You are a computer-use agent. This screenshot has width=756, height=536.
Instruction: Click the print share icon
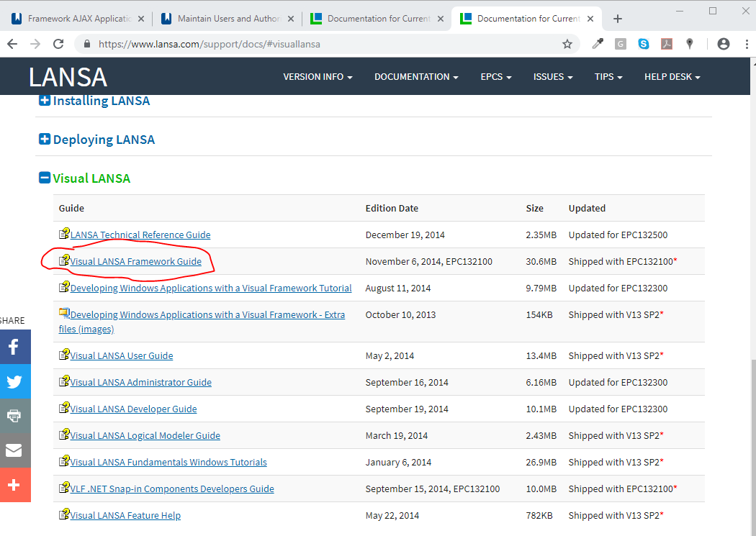click(x=14, y=416)
